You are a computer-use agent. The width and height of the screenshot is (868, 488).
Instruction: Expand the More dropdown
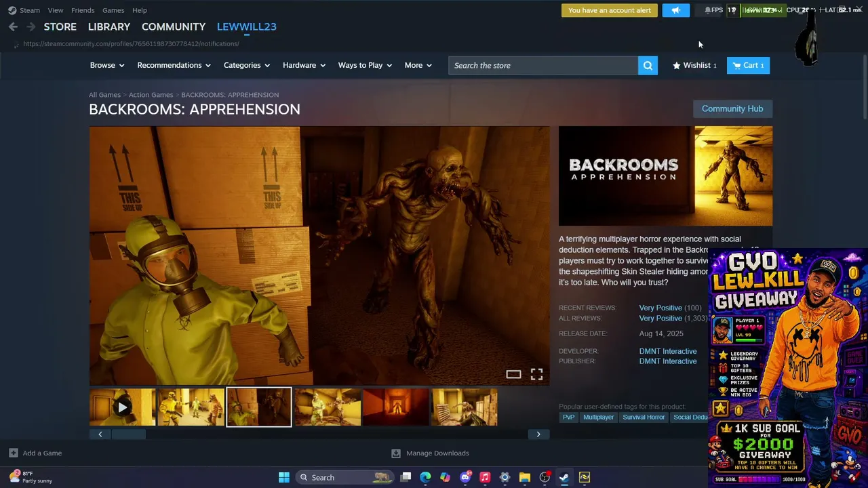pyautogui.click(x=418, y=65)
